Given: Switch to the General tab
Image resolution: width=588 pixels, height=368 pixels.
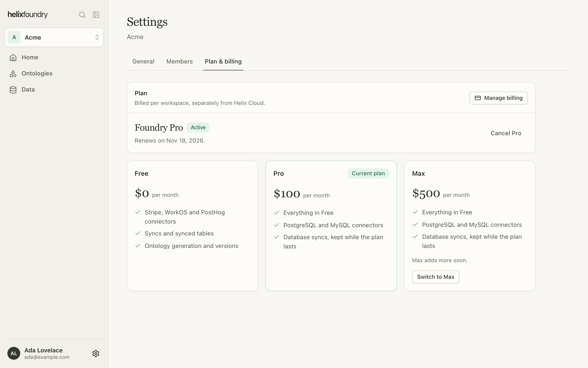Looking at the screenshot, I should click(x=143, y=61).
